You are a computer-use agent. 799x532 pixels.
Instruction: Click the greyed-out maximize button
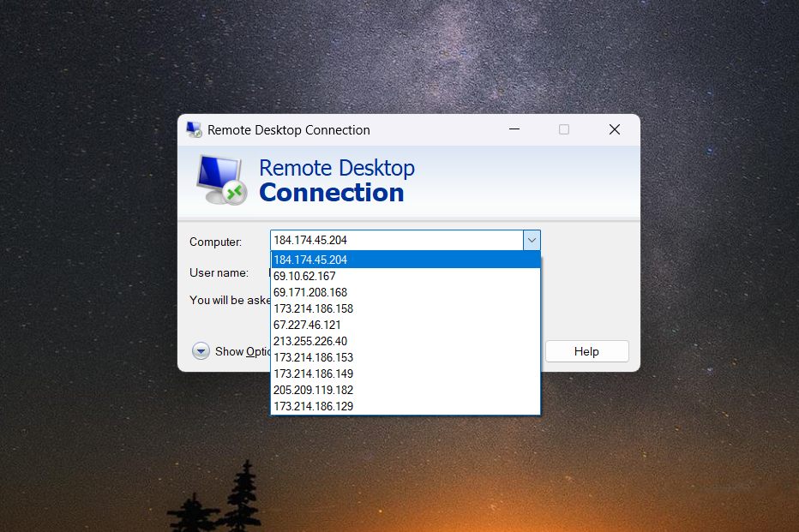pos(564,130)
